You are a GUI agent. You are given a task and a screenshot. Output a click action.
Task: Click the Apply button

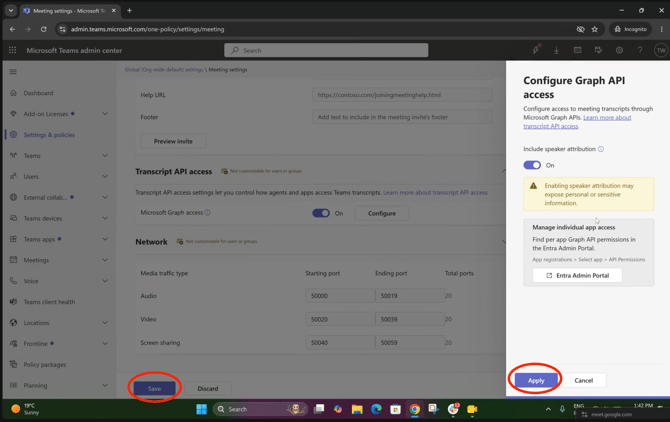tap(536, 380)
